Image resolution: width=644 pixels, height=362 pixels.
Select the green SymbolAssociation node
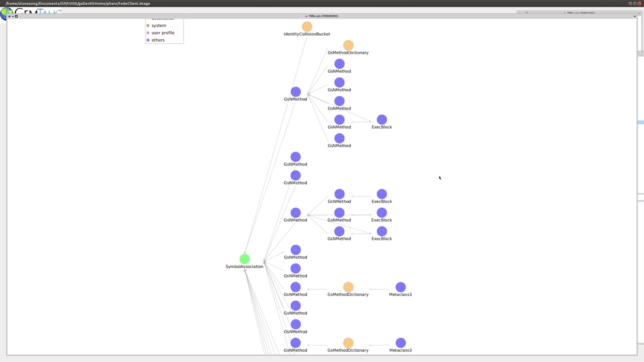[x=244, y=259]
